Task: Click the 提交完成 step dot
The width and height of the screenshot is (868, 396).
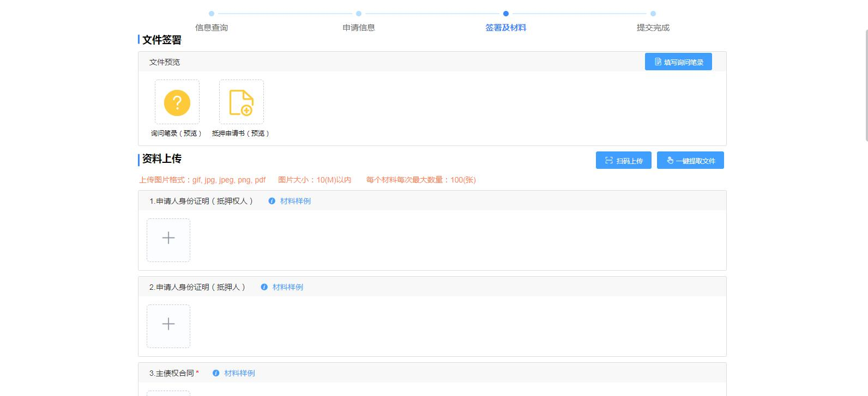Action: point(653,14)
